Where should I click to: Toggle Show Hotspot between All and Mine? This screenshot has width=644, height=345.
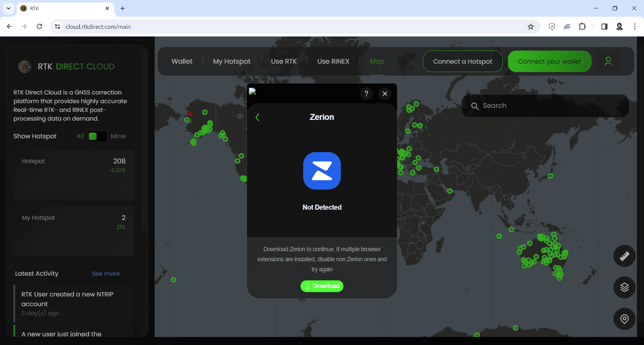pos(97,136)
